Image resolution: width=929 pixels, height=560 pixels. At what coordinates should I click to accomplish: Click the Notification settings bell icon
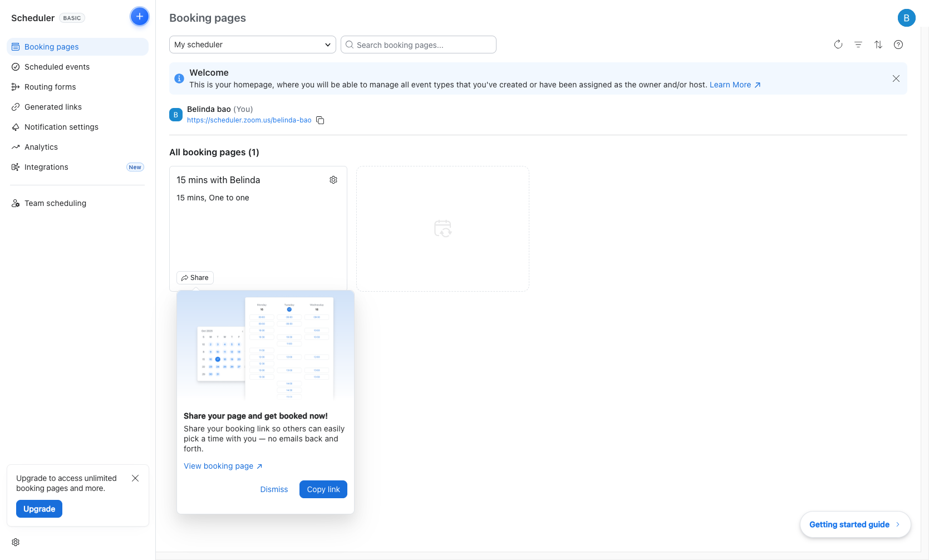pyautogui.click(x=16, y=127)
